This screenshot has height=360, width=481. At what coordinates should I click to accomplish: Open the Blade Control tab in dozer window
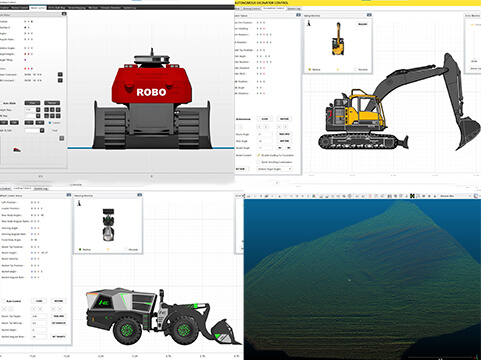(x=38, y=7)
